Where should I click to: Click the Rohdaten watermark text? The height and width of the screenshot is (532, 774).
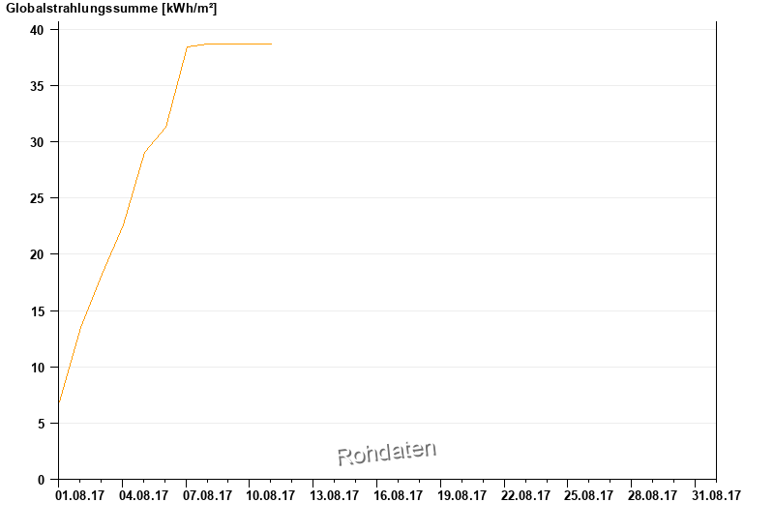coord(387,453)
